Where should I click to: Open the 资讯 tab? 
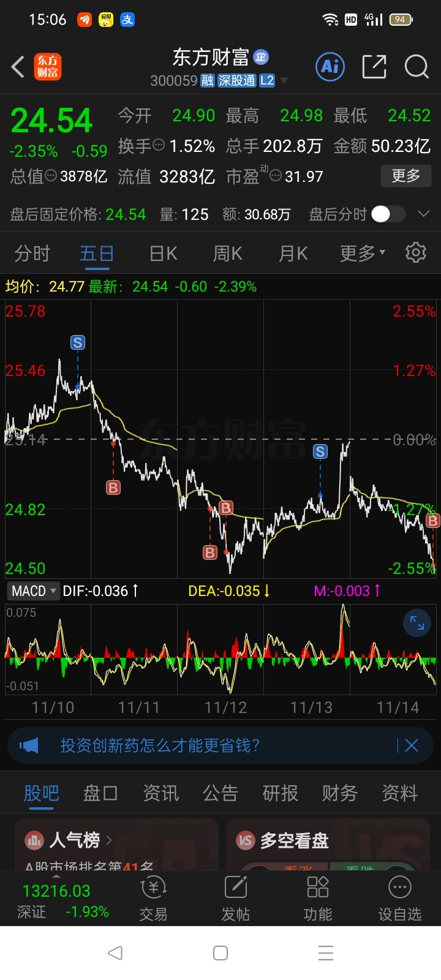(x=160, y=793)
